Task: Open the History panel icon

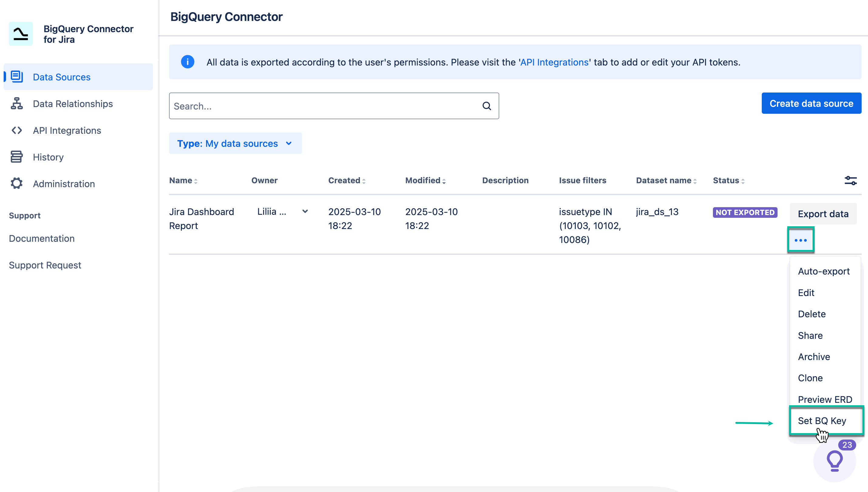Action: (x=17, y=157)
